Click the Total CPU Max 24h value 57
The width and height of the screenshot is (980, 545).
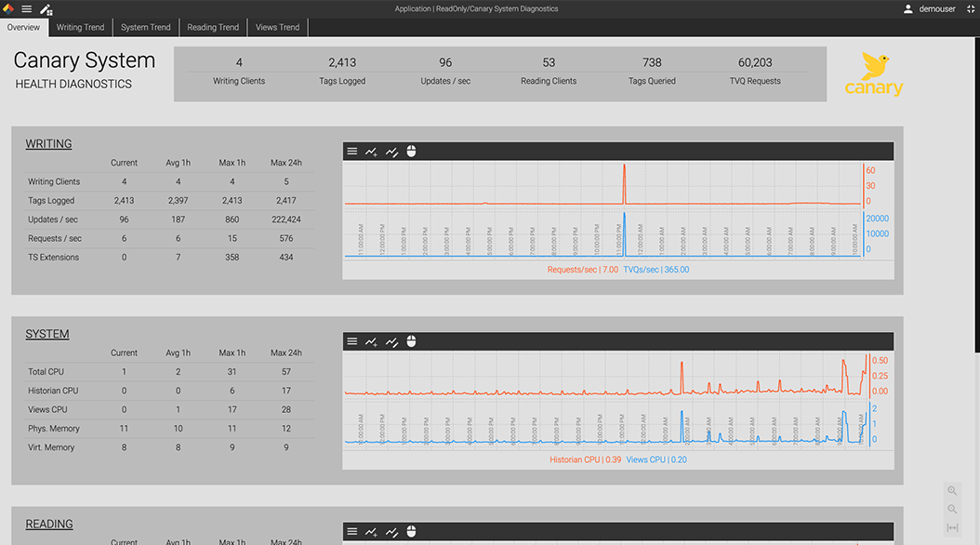click(286, 371)
